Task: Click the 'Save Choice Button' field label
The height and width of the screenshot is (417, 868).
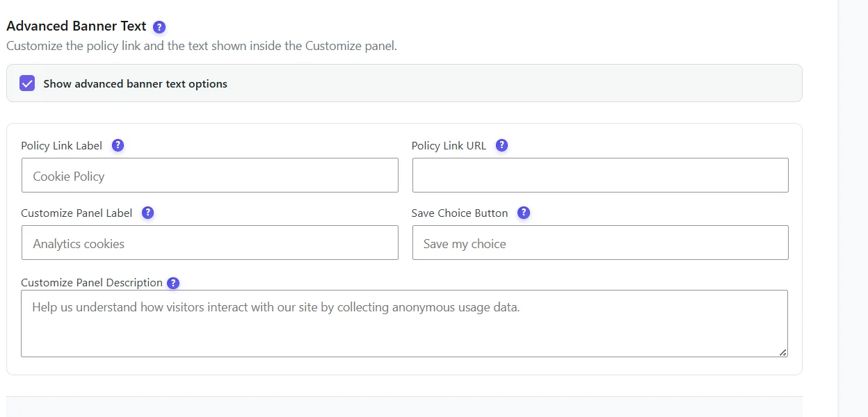Action: pyautogui.click(x=460, y=213)
